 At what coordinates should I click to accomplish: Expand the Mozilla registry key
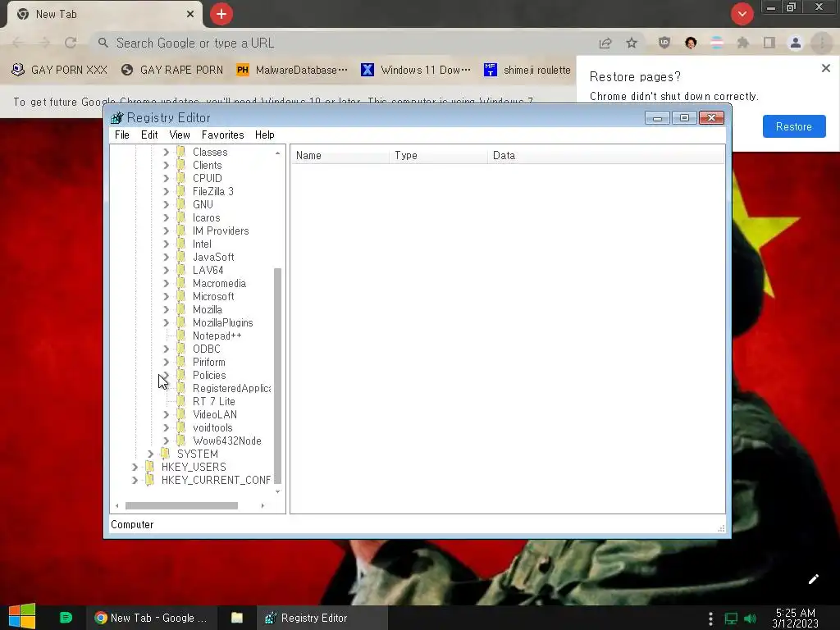[x=166, y=309]
